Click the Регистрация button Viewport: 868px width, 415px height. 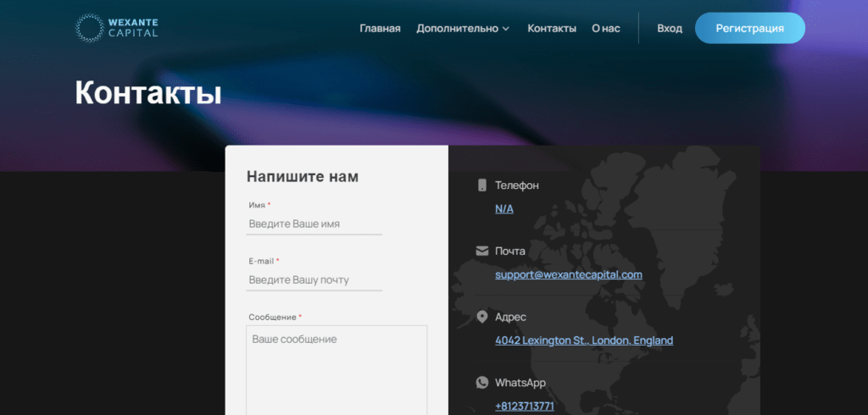click(750, 28)
